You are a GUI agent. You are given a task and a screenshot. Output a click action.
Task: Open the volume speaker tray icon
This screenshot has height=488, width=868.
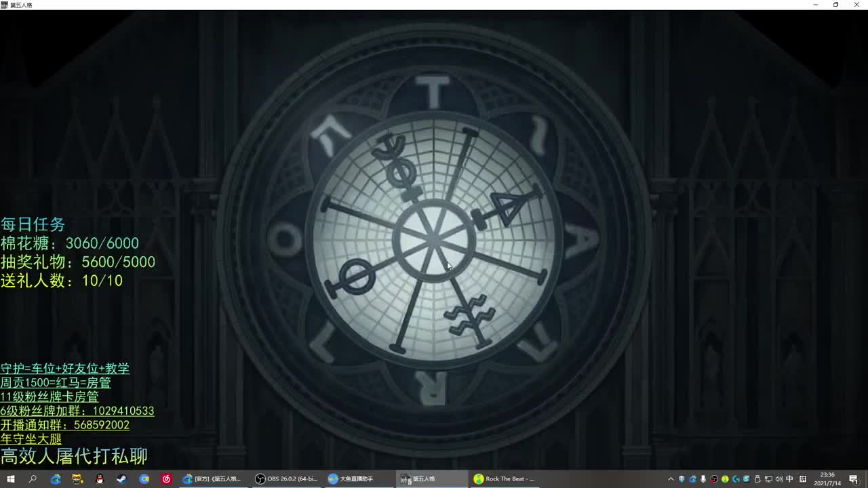pos(779,479)
